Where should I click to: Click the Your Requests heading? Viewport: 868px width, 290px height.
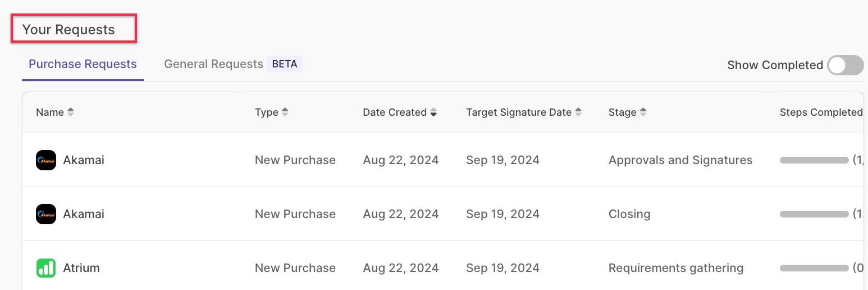(68, 30)
